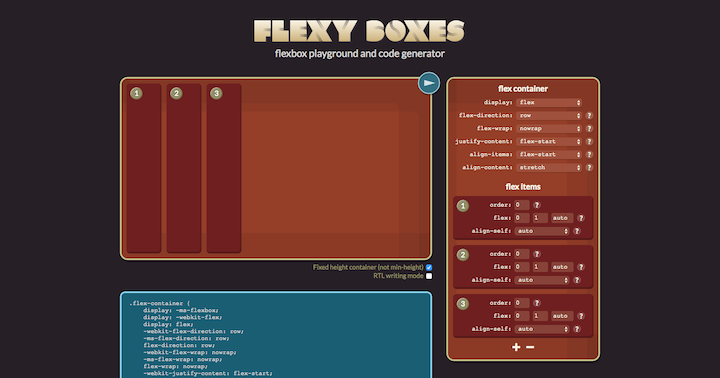Focus order field of item 3
Viewport: 720px width, 378px height.
(522, 303)
